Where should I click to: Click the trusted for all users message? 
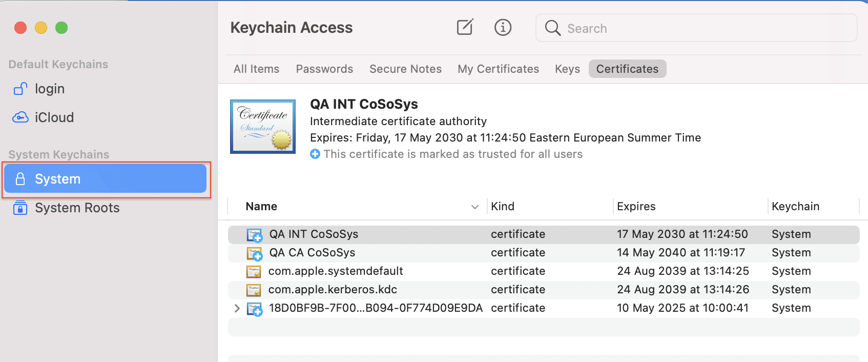point(453,154)
